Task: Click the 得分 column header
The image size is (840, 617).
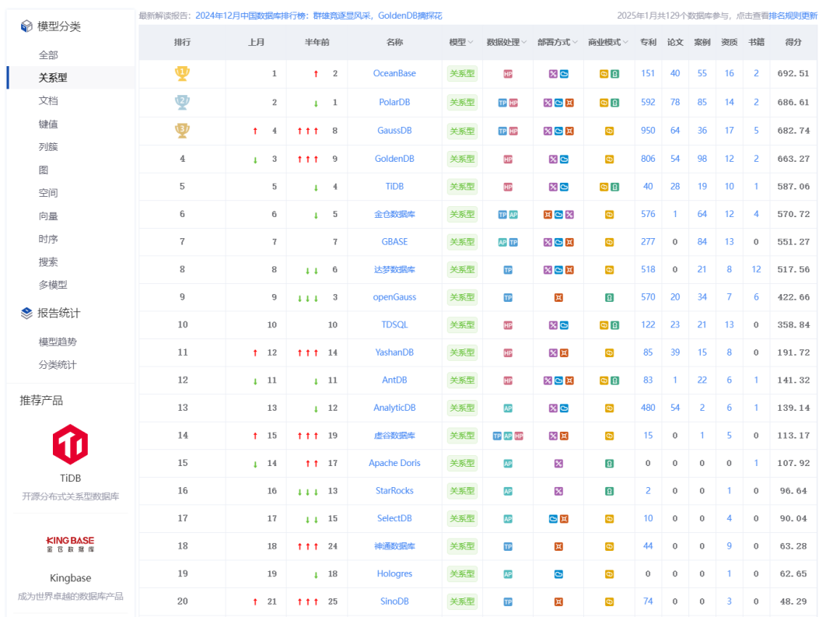Action: 793,42
